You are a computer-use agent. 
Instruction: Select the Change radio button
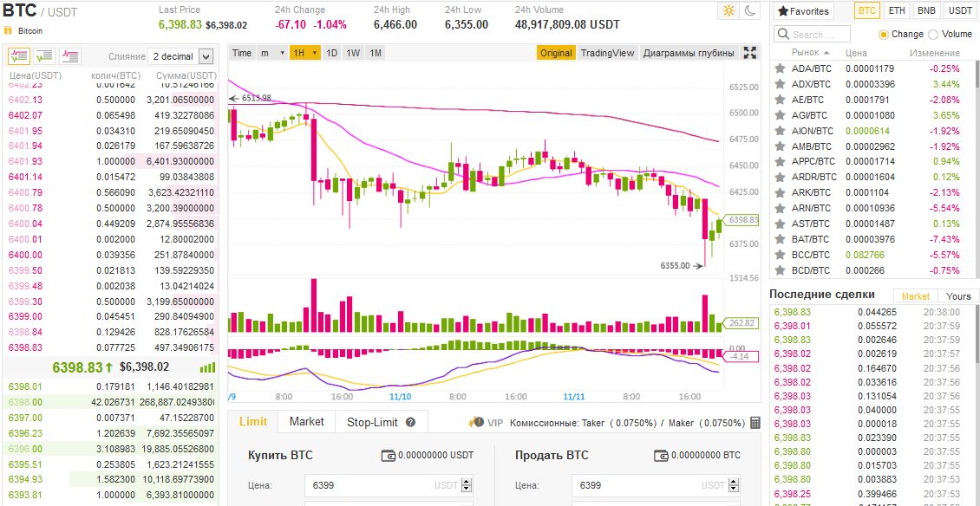coord(884,35)
